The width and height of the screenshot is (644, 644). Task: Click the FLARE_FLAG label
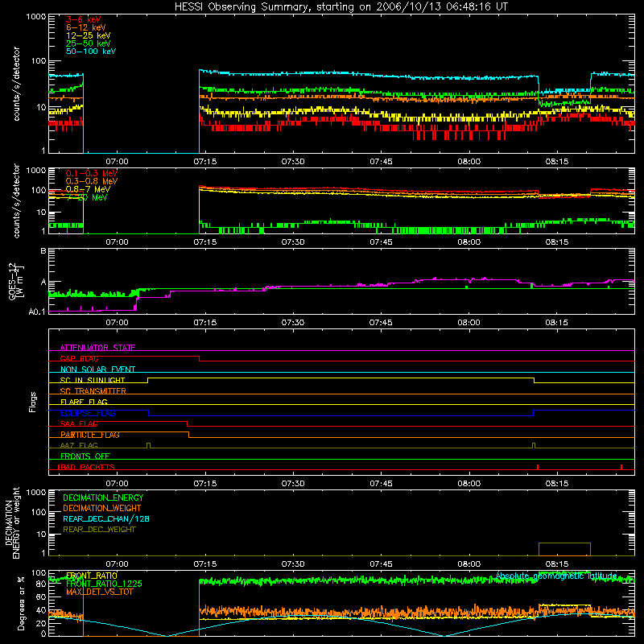(x=84, y=402)
